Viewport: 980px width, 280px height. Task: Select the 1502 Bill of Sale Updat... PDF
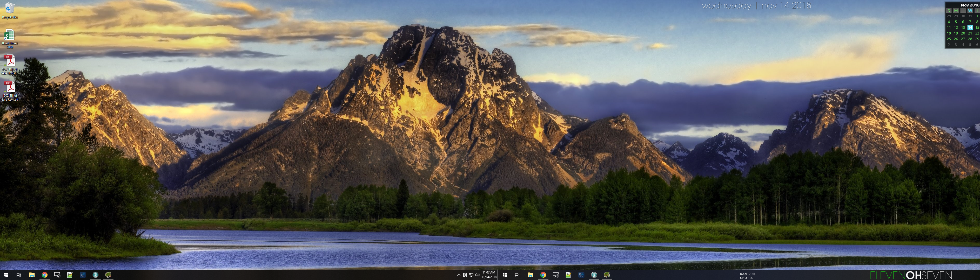pyautogui.click(x=10, y=65)
